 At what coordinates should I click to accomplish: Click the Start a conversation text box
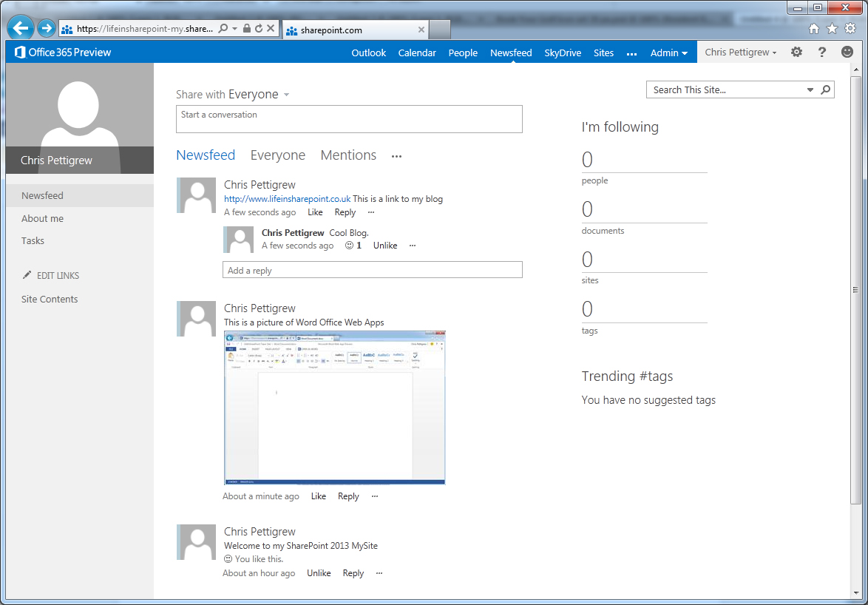pyautogui.click(x=349, y=119)
